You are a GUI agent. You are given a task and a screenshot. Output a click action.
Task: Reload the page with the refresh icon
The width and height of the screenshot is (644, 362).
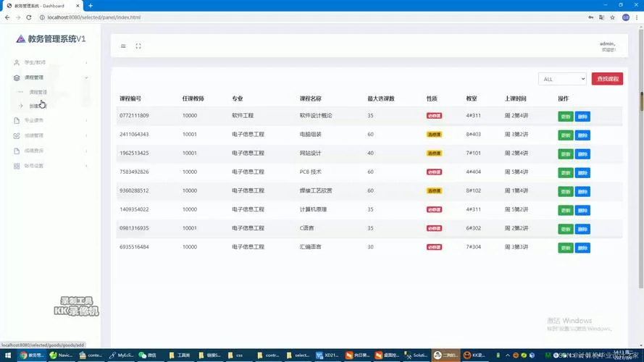[x=29, y=17]
